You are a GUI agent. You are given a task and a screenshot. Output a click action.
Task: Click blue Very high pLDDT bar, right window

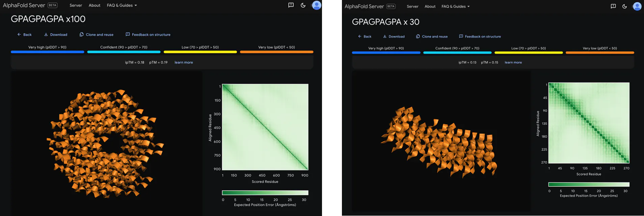[386, 53]
